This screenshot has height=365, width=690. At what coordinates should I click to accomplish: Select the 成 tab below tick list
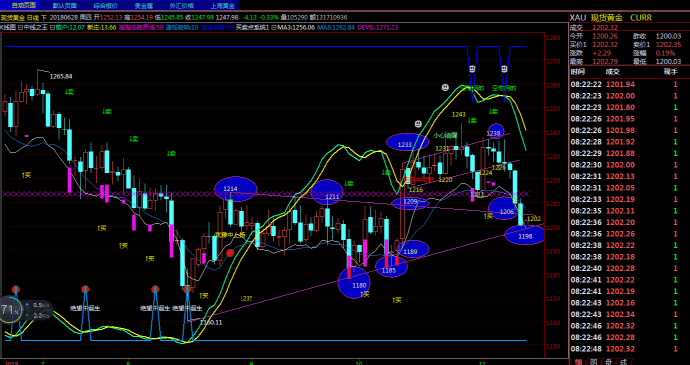pos(623,361)
